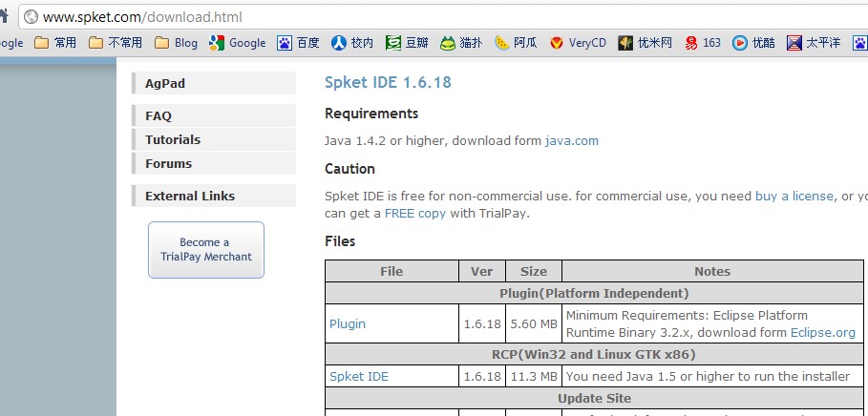Open the 不常用 bookmarks folder
Viewport: 868px width, 416px height.
click(x=116, y=43)
